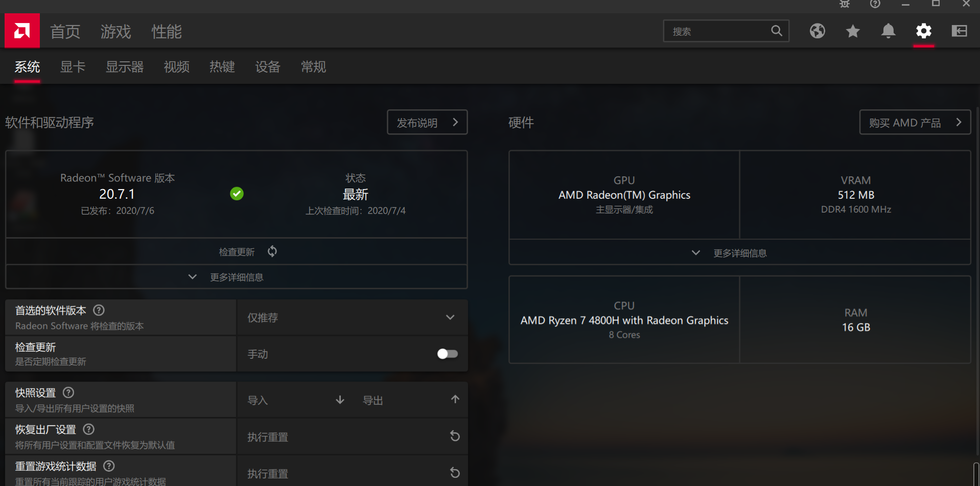Click 导出 snapshot button
The width and height of the screenshot is (980, 486).
click(411, 400)
